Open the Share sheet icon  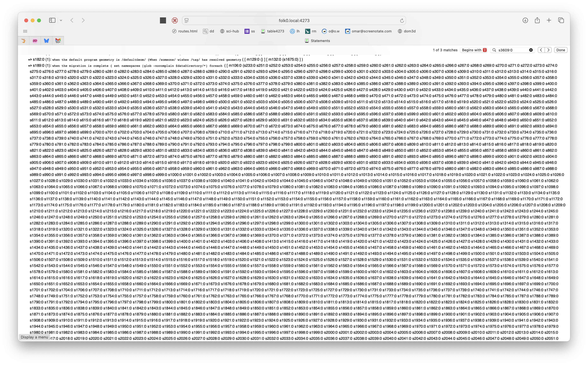coord(537,20)
